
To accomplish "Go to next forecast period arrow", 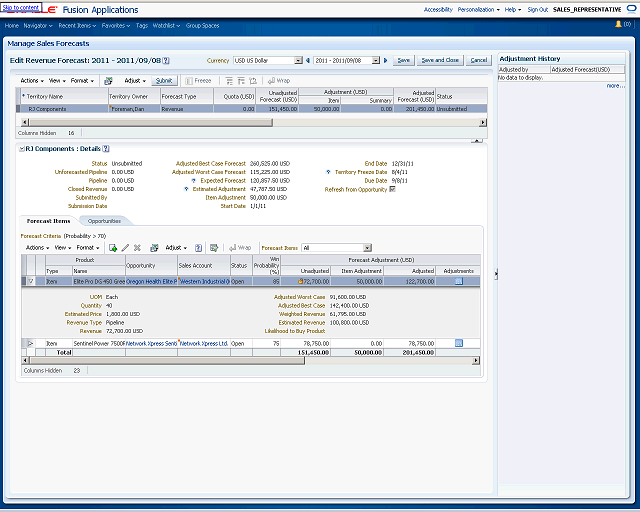I will pyautogui.click(x=385, y=60).
